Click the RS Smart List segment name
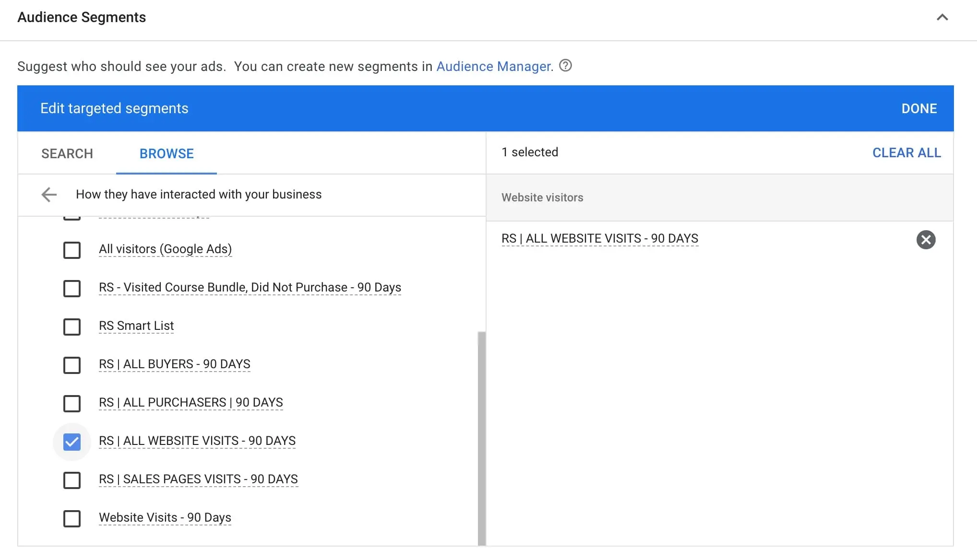 click(x=136, y=326)
